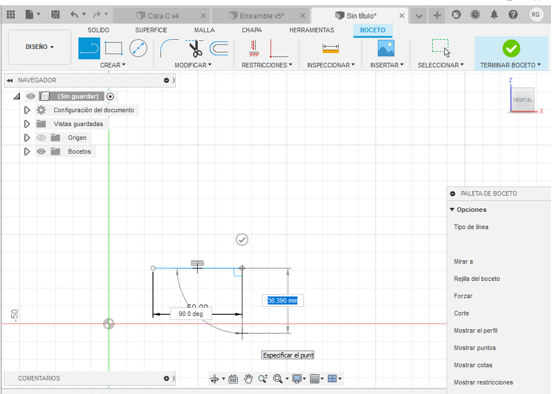Switch to the SÓLIDO ribbon tab
This screenshot has height=394, width=554.
98,30
